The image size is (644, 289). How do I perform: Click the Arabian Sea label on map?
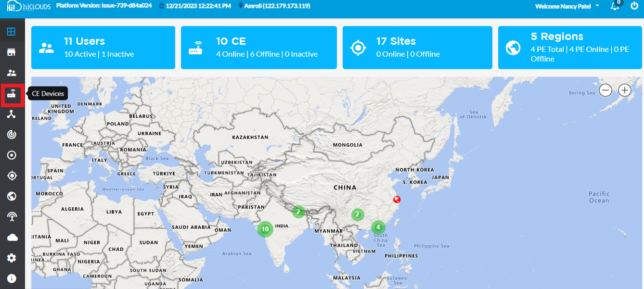(237, 253)
